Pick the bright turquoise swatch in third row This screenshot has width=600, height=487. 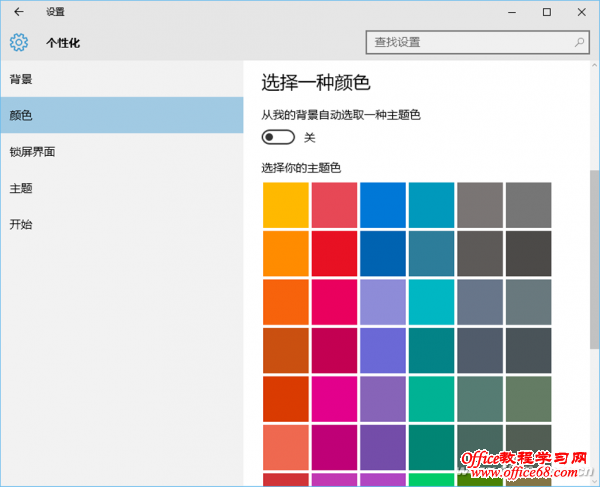click(432, 302)
